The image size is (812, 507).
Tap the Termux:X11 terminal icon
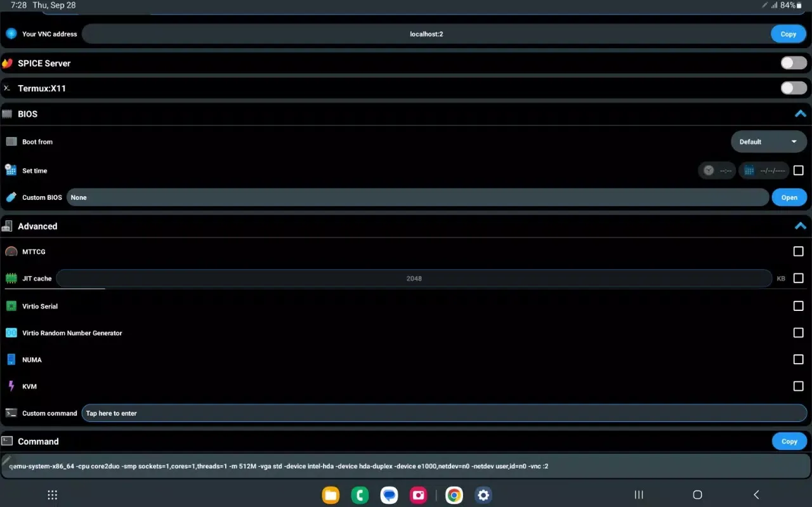7,88
